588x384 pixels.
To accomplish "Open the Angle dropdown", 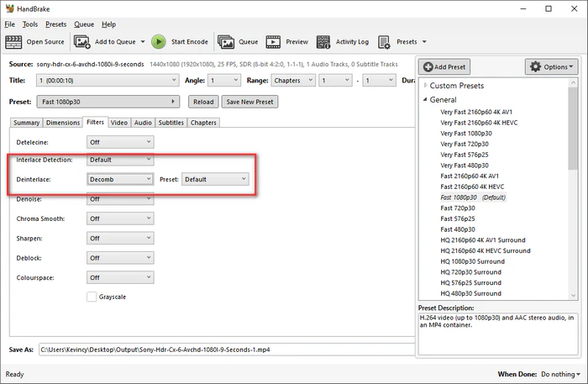I will (224, 81).
